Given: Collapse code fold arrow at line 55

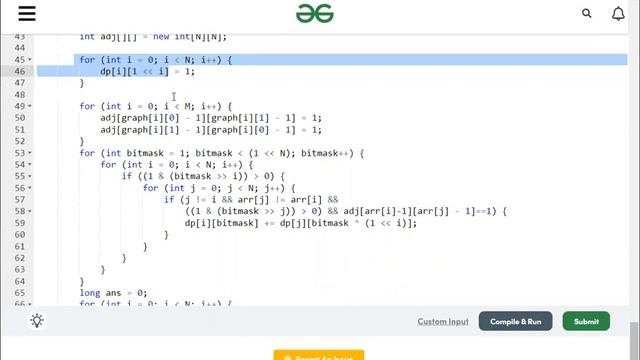Looking at the screenshot, I should coord(29,176).
